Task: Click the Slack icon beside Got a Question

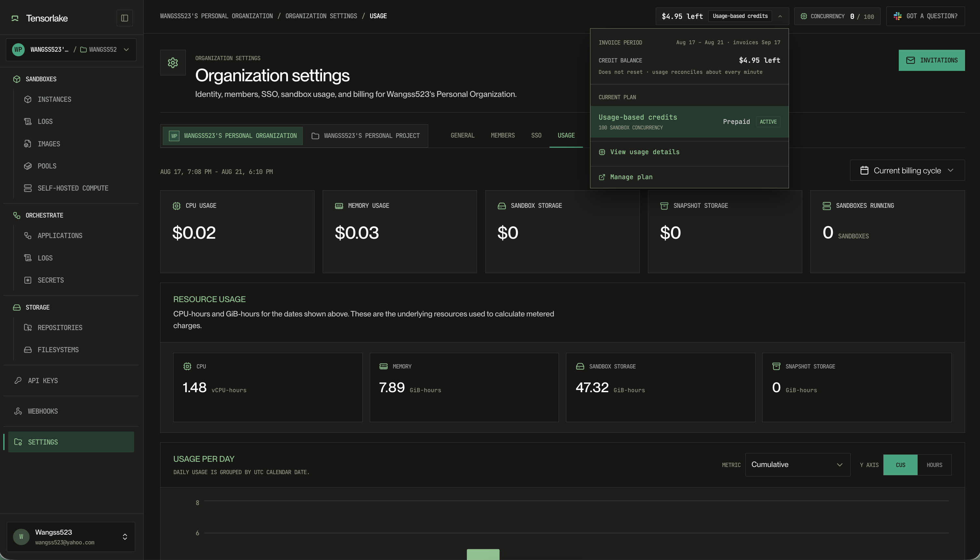Action: (897, 16)
